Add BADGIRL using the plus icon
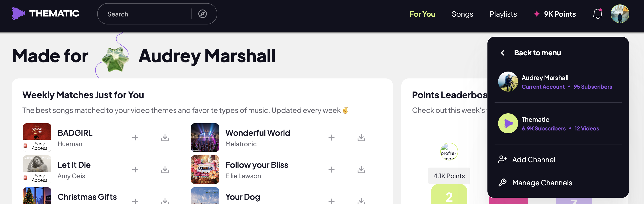This screenshot has height=204, width=644. [135, 138]
